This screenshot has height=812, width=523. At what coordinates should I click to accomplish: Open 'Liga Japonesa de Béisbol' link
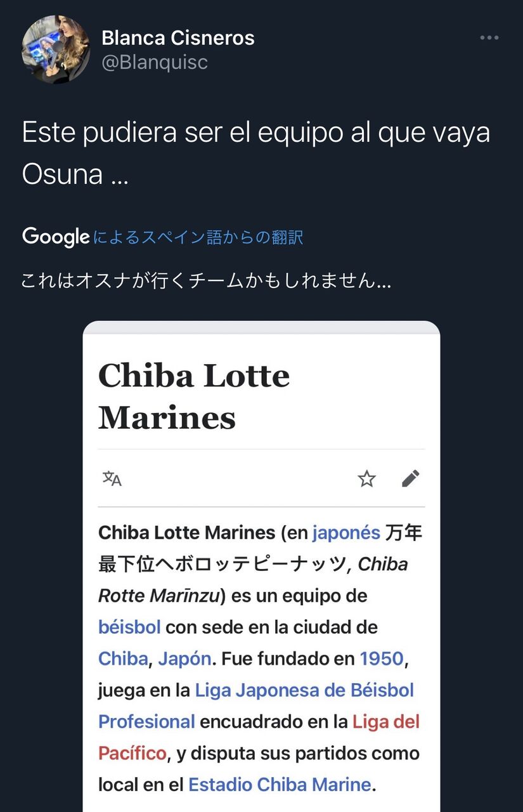[x=304, y=690]
